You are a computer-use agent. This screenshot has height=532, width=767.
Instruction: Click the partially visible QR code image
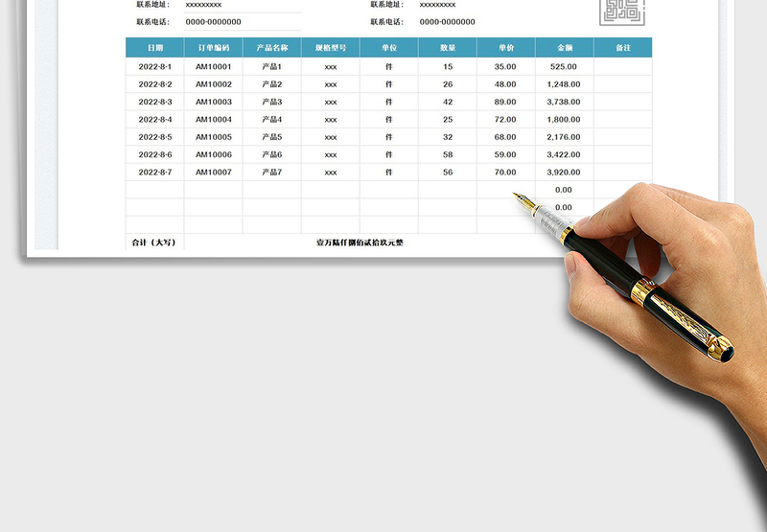[x=622, y=12]
